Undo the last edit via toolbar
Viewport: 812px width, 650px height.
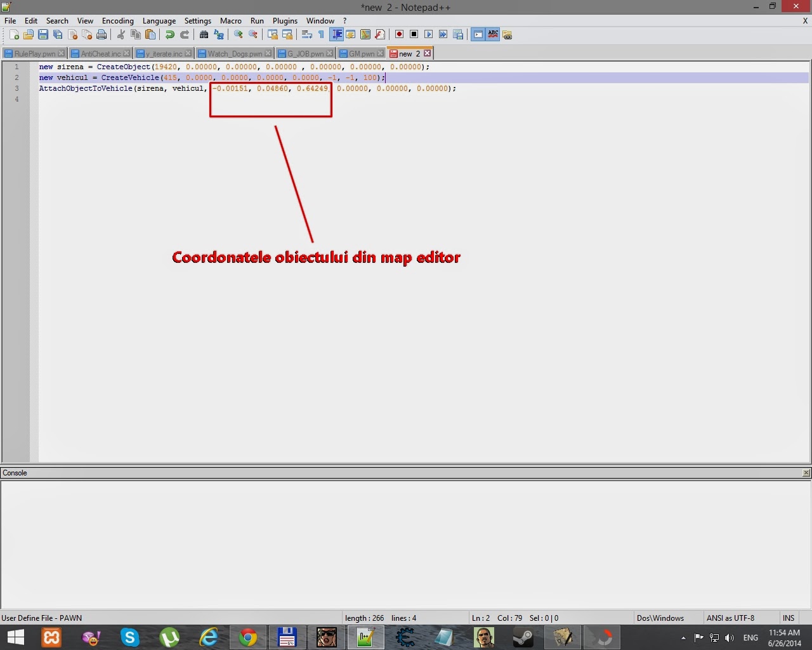(170, 34)
